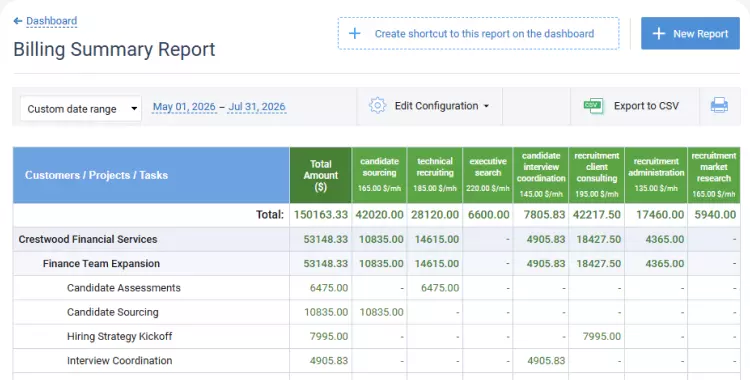Click the plus icon in Create shortcut box
The width and height of the screenshot is (750, 380).
tap(354, 34)
